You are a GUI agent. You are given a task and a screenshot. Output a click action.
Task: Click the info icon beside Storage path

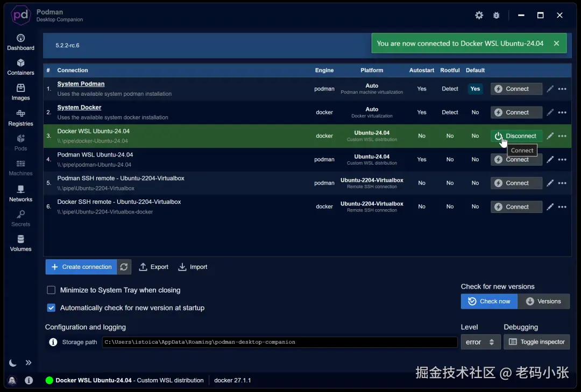(x=53, y=342)
